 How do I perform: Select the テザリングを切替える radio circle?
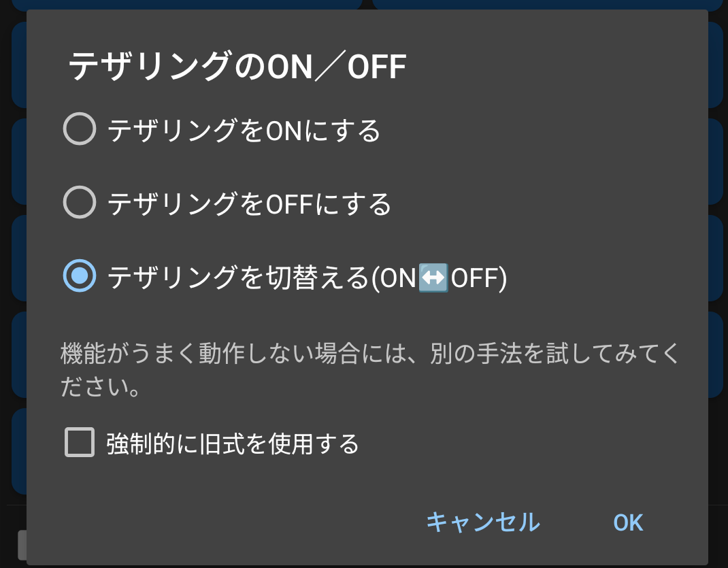80,275
